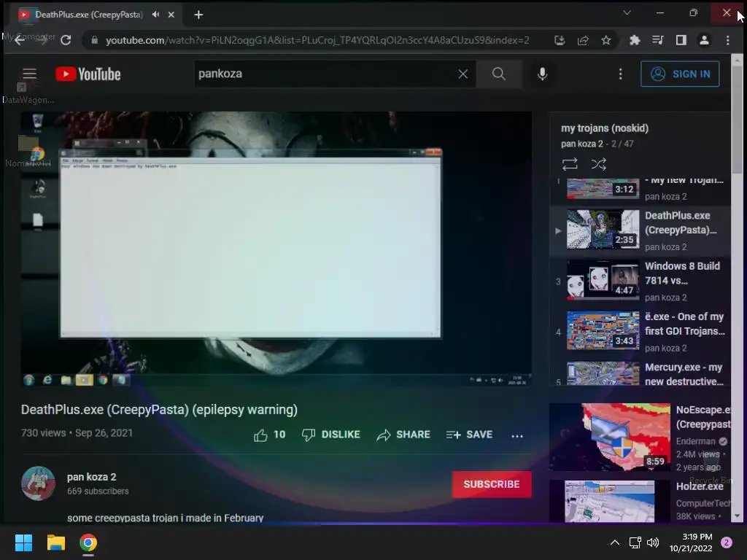This screenshot has width=747, height=560.
Task: Click install app icon in address bar
Action: click(x=560, y=41)
